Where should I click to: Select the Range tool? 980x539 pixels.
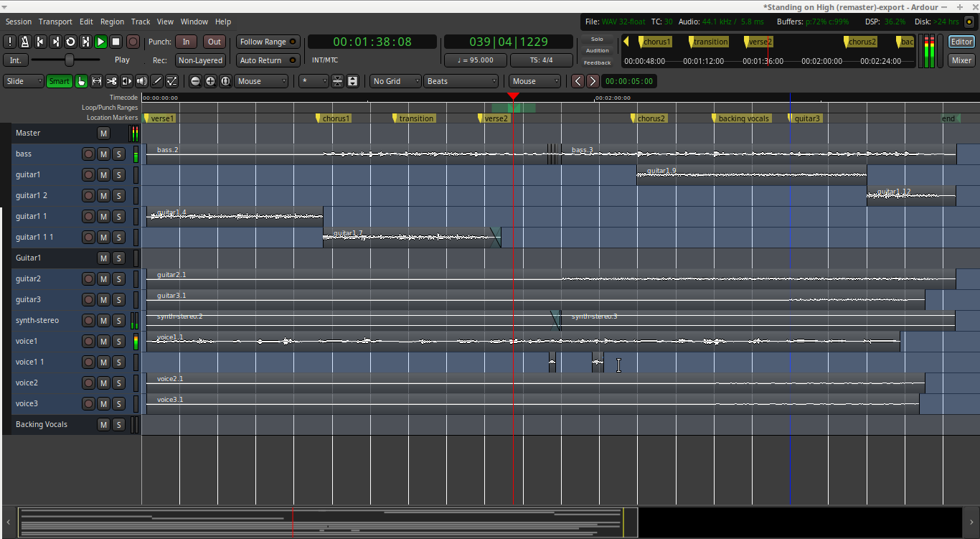tap(96, 81)
